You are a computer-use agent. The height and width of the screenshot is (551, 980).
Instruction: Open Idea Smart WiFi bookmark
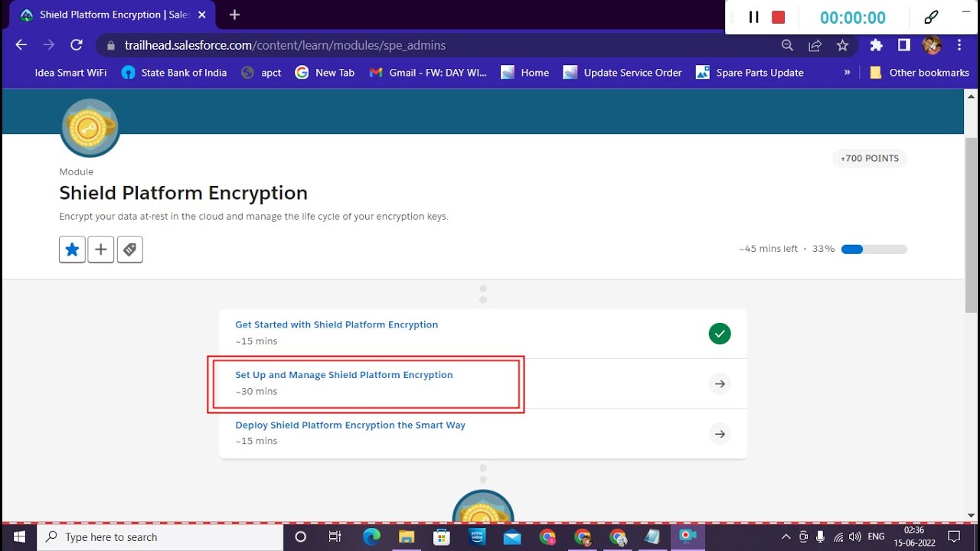[x=70, y=73]
